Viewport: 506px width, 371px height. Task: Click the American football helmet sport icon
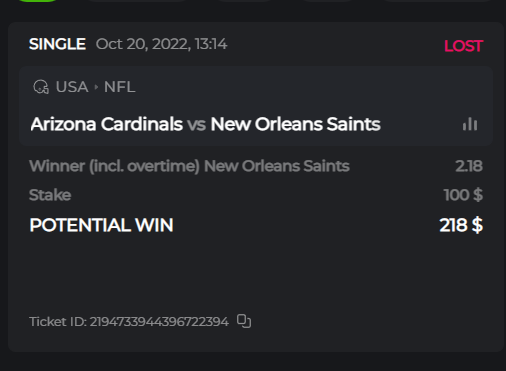click(41, 87)
